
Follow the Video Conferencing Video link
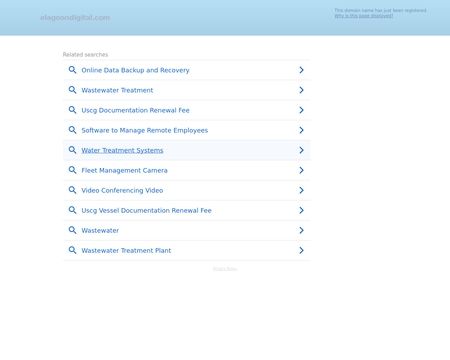pyautogui.click(x=122, y=190)
